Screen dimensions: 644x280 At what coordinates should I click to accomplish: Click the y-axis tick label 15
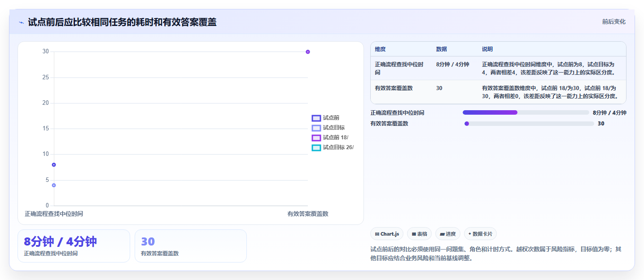46,129
